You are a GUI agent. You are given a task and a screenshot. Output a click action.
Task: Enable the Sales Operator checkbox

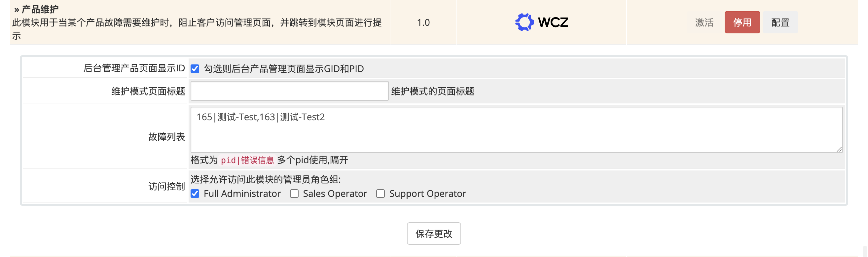point(294,194)
